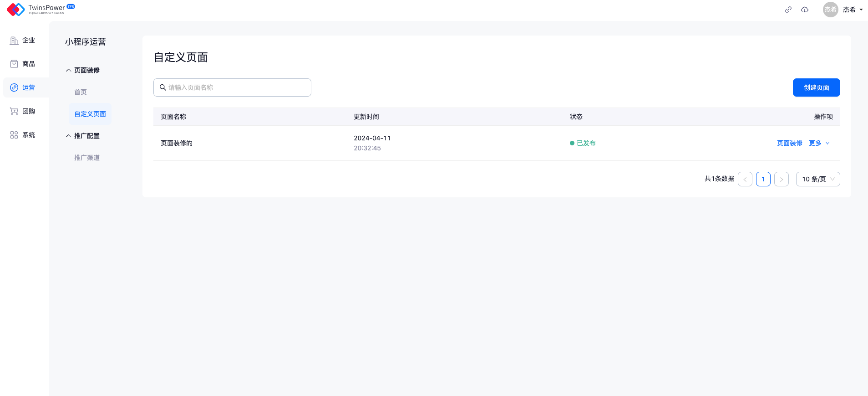Image resolution: width=868 pixels, height=396 pixels.
Task: Open 推广渠道 submenu item
Action: [x=87, y=158]
